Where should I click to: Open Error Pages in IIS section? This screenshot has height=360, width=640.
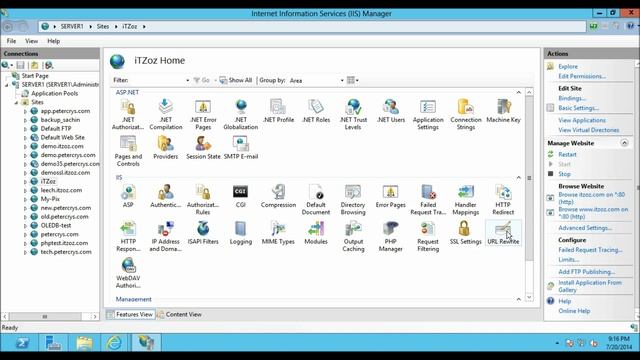click(391, 196)
